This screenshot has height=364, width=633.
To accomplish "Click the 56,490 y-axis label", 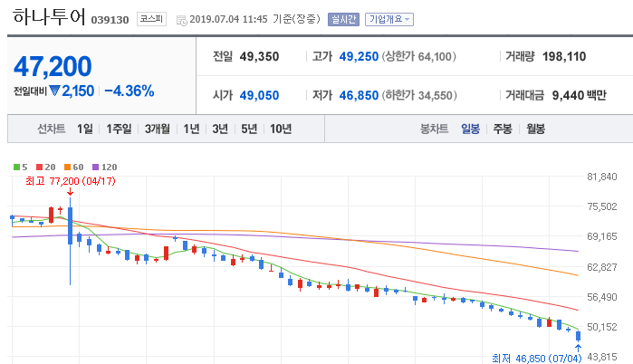I will click(602, 297).
